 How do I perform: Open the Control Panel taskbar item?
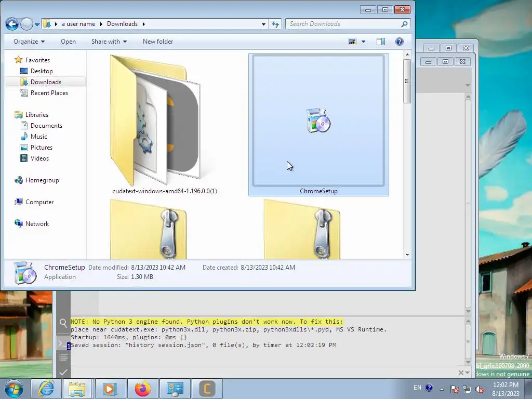[x=175, y=389]
